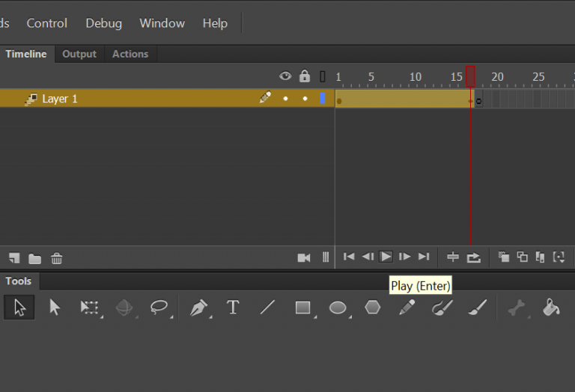Pick the Line tool
575x392 pixels.
[x=267, y=307]
